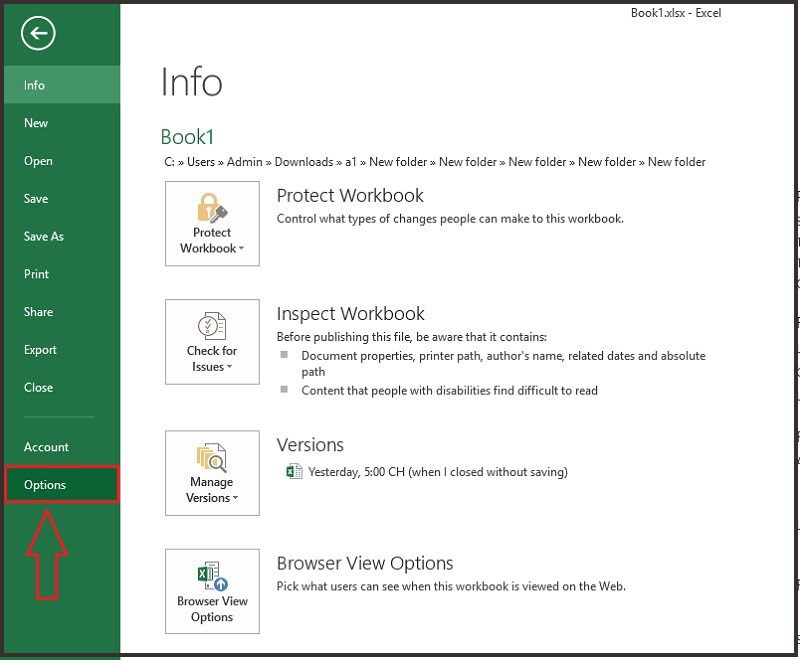Viewport: 800px width, 660px height.
Task: Click 'Pick what users can see' description
Action: tap(451, 586)
